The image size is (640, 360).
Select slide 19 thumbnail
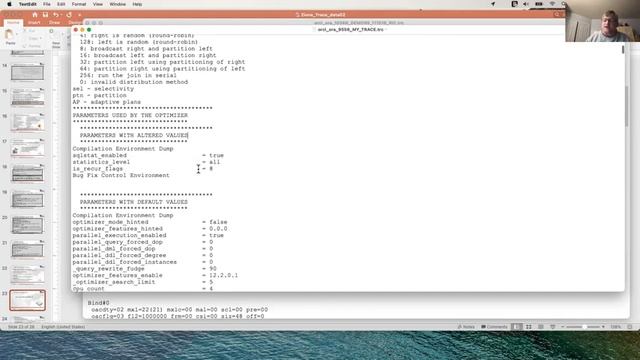[27, 199]
